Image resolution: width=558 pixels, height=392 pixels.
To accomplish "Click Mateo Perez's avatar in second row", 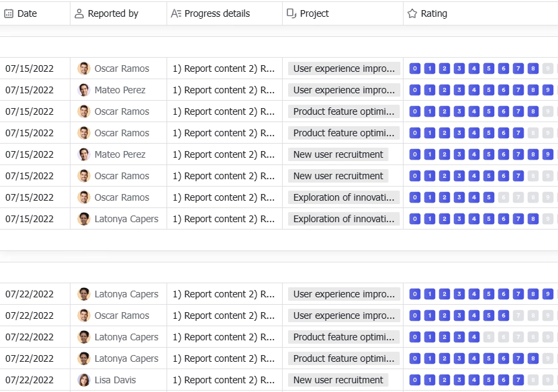I will coord(84,90).
